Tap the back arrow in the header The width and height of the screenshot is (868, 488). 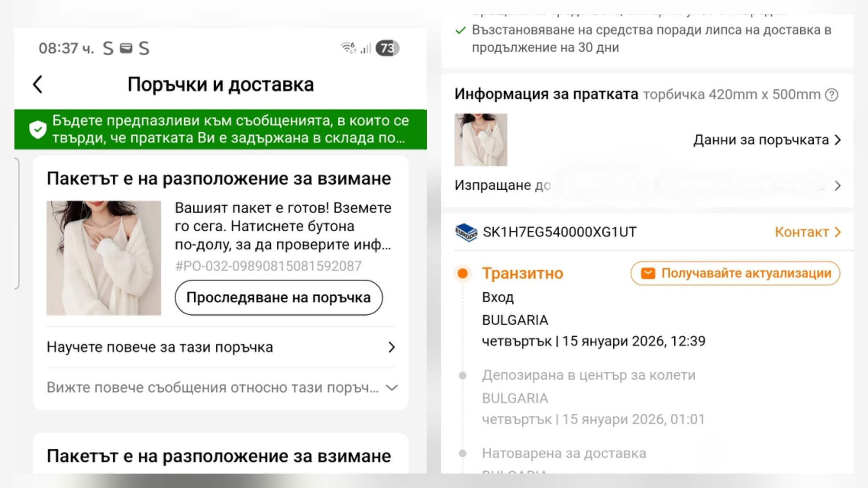click(38, 84)
